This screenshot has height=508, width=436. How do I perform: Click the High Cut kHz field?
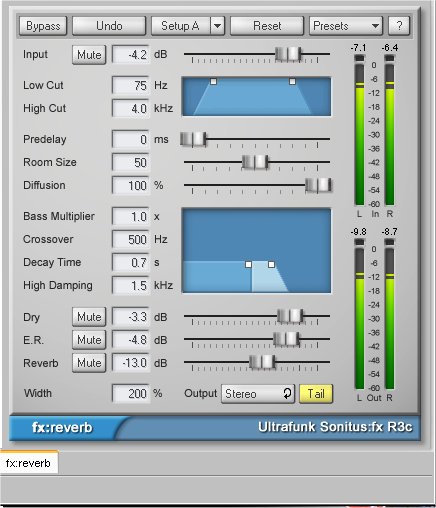[x=131, y=108]
